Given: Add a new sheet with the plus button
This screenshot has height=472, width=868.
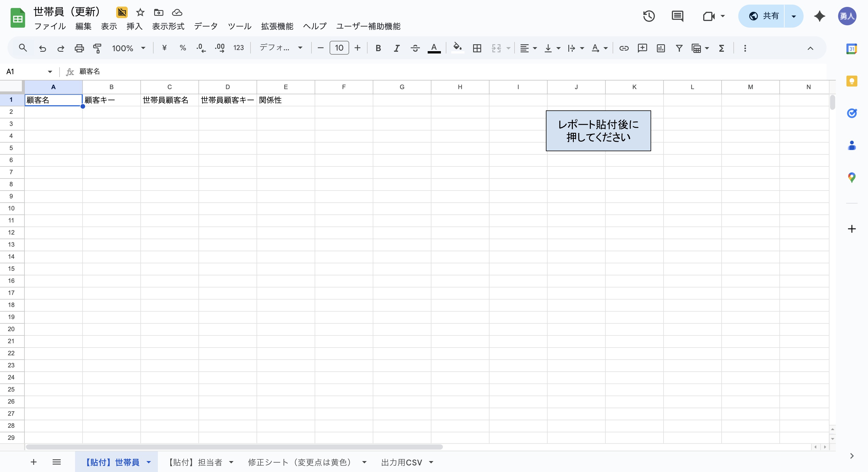Looking at the screenshot, I should [33, 462].
